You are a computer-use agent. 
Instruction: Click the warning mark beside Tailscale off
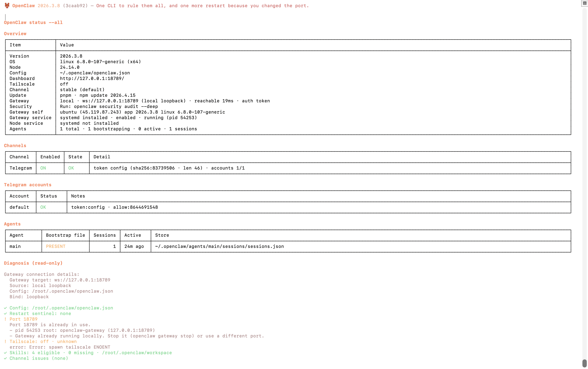tap(5, 342)
